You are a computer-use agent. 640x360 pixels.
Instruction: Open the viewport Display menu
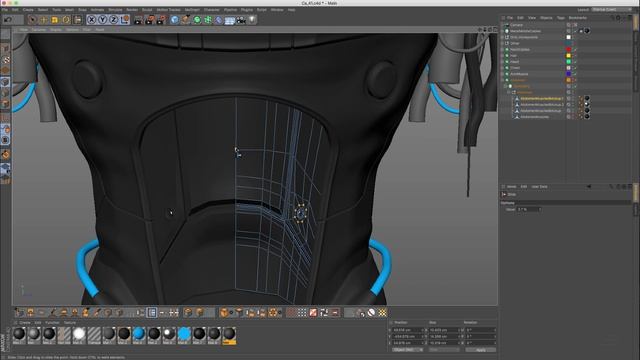[x=56, y=29]
